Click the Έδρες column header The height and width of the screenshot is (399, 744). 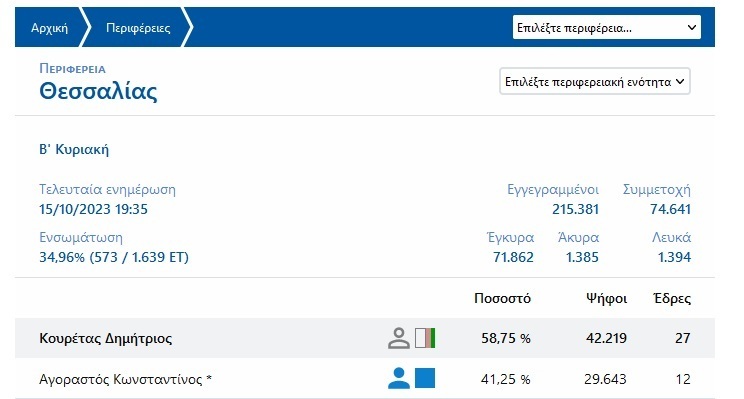672,298
